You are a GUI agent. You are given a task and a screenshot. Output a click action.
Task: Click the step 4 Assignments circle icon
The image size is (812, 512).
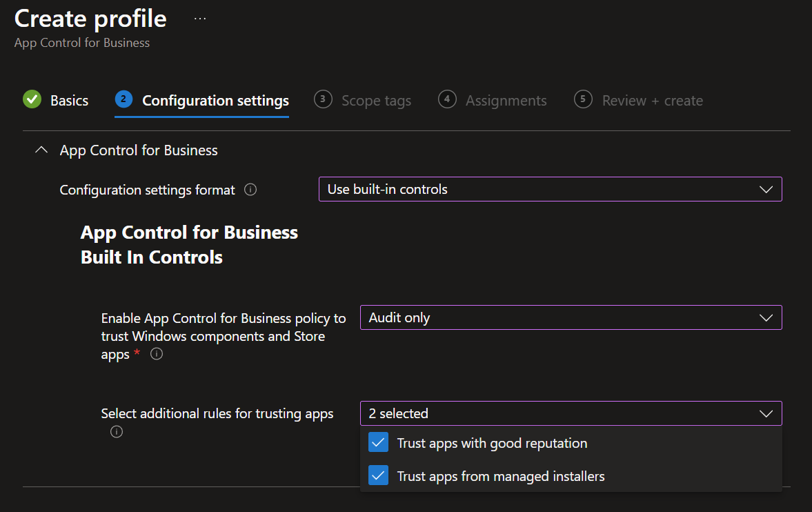[x=447, y=99]
